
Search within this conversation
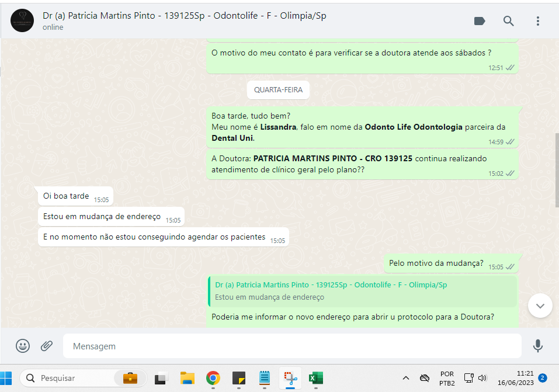(x=508, y=21)
